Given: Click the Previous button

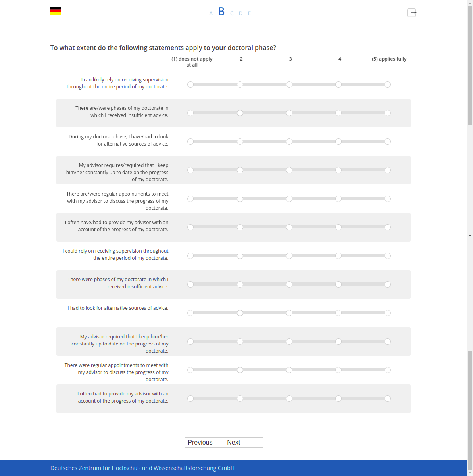Looking at the screenshot, I should (204, 443).
